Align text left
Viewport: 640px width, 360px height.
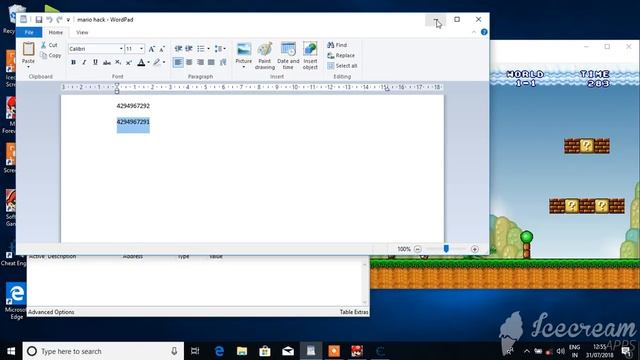[178, 62]
